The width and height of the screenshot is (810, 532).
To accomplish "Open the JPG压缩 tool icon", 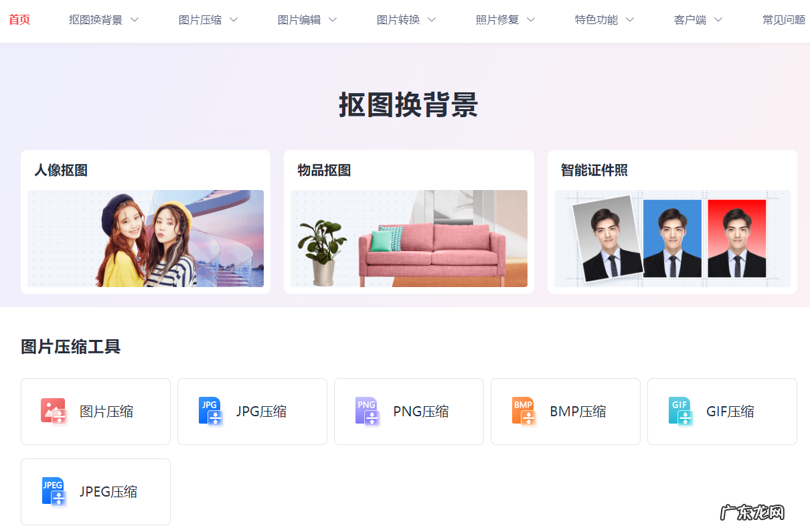I will (x=210, y=412).
